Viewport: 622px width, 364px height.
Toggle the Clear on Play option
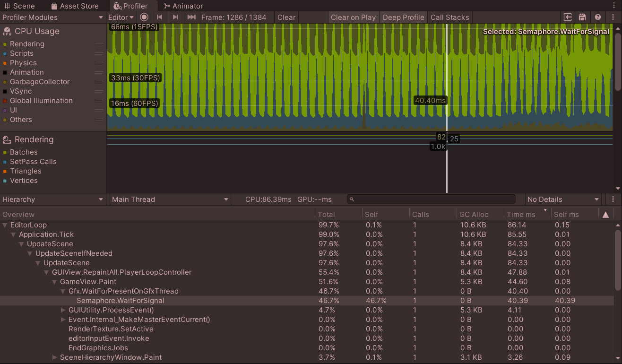point(353,17)
